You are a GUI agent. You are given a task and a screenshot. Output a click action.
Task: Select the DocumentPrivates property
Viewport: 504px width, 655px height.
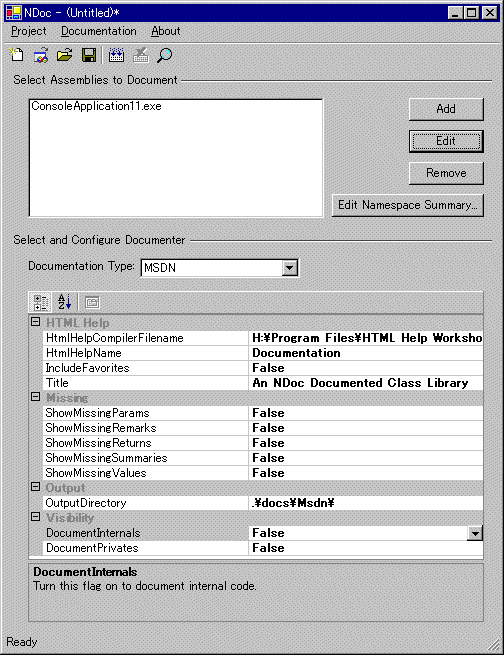(x=146, y=548)
